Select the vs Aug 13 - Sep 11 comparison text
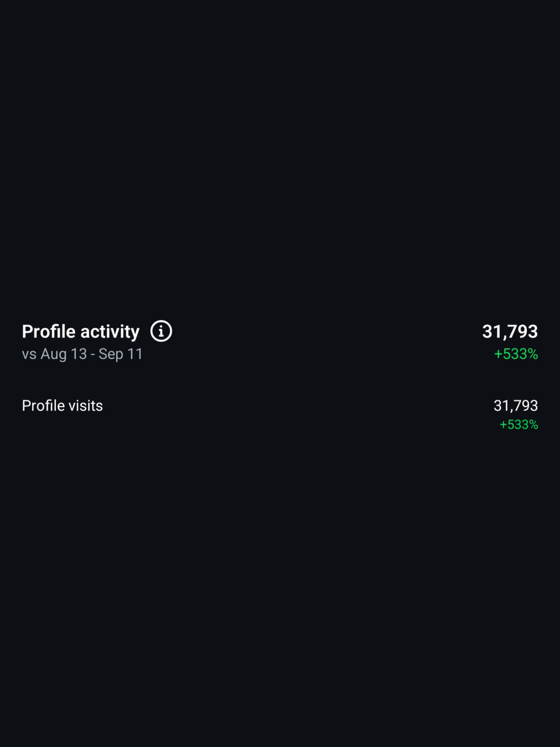Screen dimensions: 560x747 click(x=82, y=354)
